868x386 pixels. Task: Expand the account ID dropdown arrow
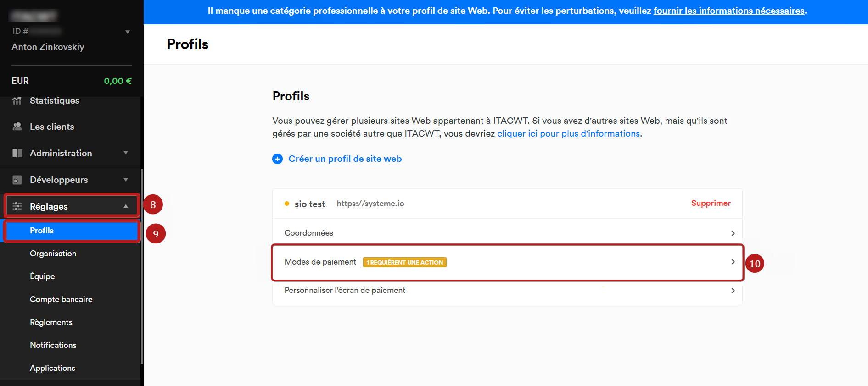(128, 32)
